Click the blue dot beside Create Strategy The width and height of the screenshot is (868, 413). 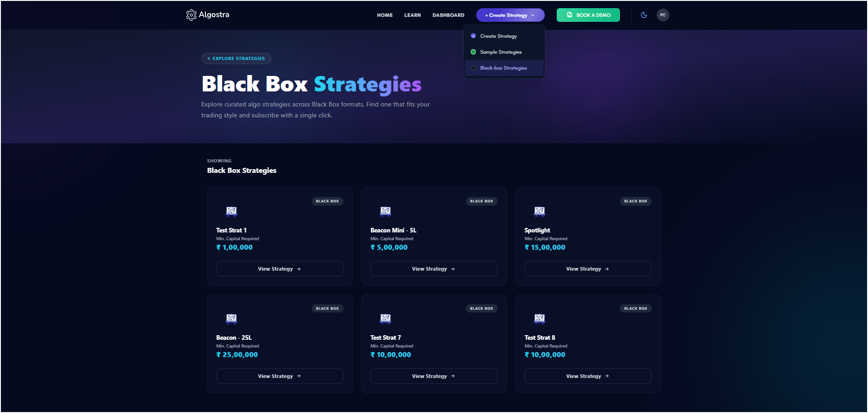click(473, 36)
